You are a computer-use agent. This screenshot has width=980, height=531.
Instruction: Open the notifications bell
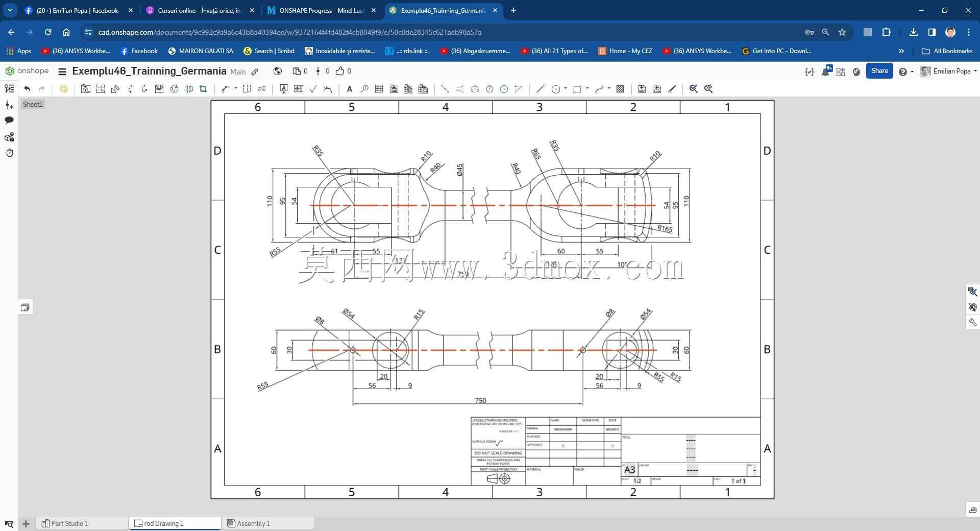(826, 71)
